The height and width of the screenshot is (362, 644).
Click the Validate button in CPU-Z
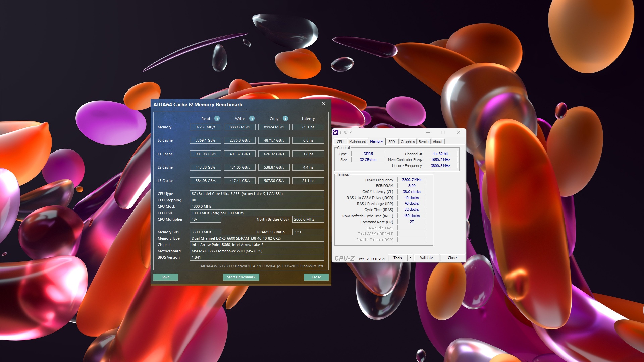[426, 258]
